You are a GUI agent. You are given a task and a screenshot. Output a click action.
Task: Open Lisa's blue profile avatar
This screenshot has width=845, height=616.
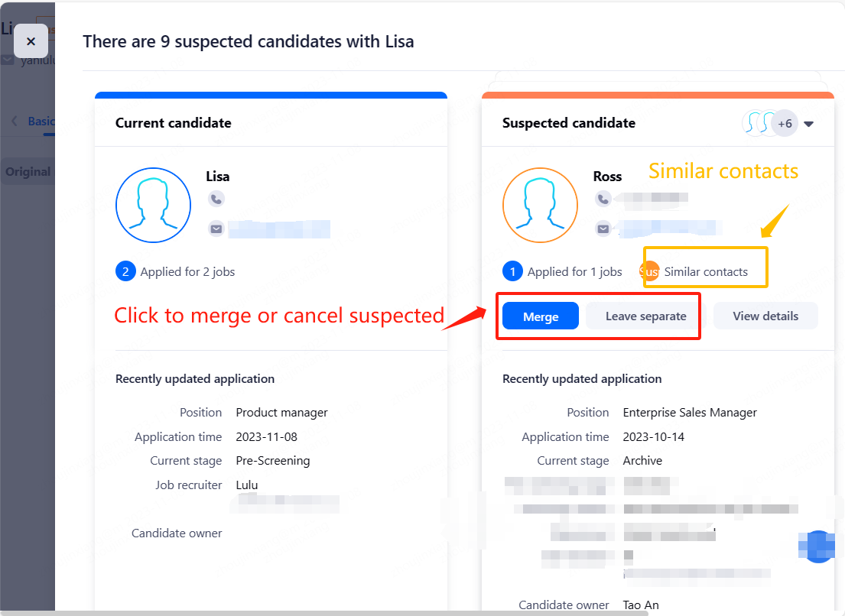[x=153, y=205]
